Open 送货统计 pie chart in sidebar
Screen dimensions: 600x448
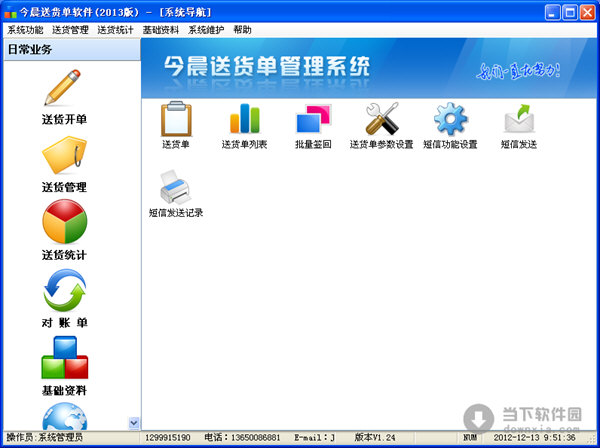64,225
